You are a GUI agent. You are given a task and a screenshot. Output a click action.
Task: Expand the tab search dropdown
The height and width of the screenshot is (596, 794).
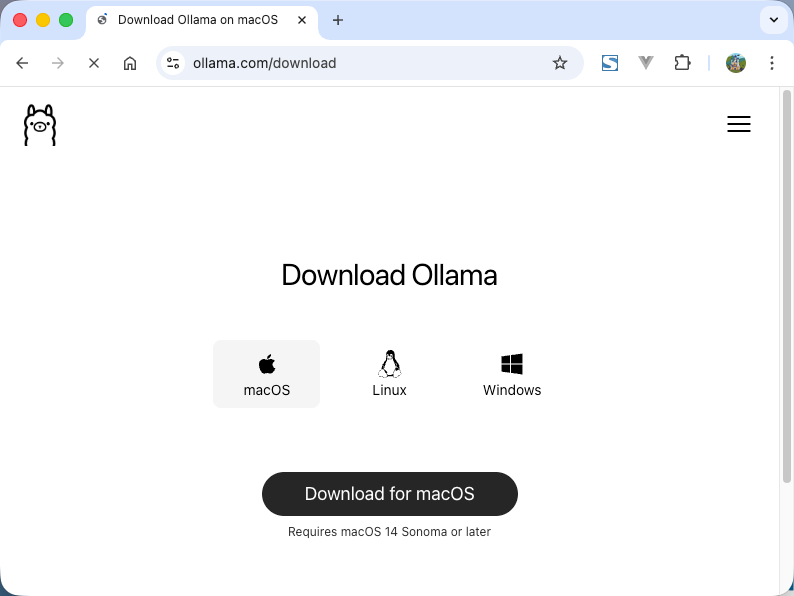774,20
